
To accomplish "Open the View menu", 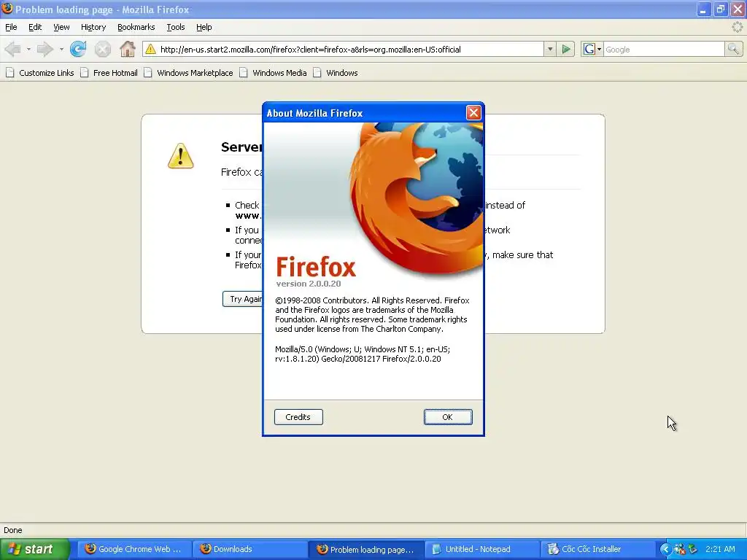I will pos(61,27).
